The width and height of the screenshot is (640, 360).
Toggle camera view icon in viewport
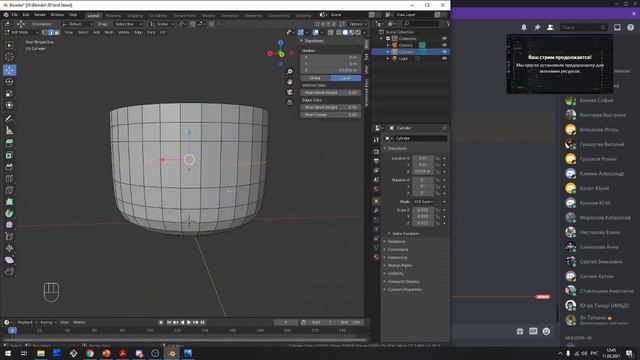coord(290,92)
